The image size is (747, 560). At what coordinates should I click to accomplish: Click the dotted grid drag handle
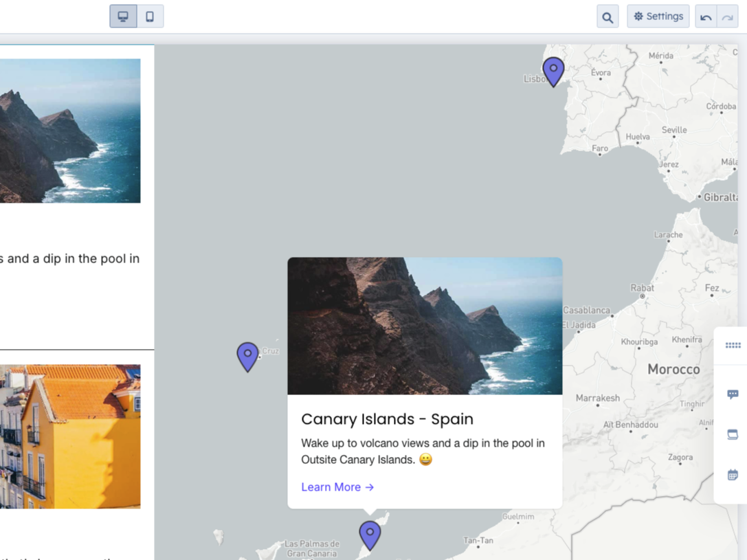point(733,346)
